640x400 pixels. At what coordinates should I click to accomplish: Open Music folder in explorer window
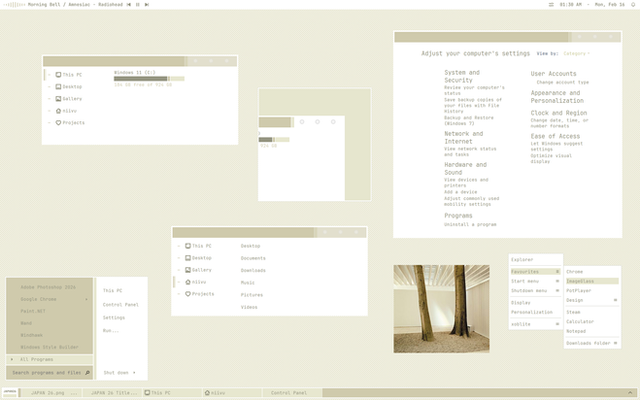point(248,282)
